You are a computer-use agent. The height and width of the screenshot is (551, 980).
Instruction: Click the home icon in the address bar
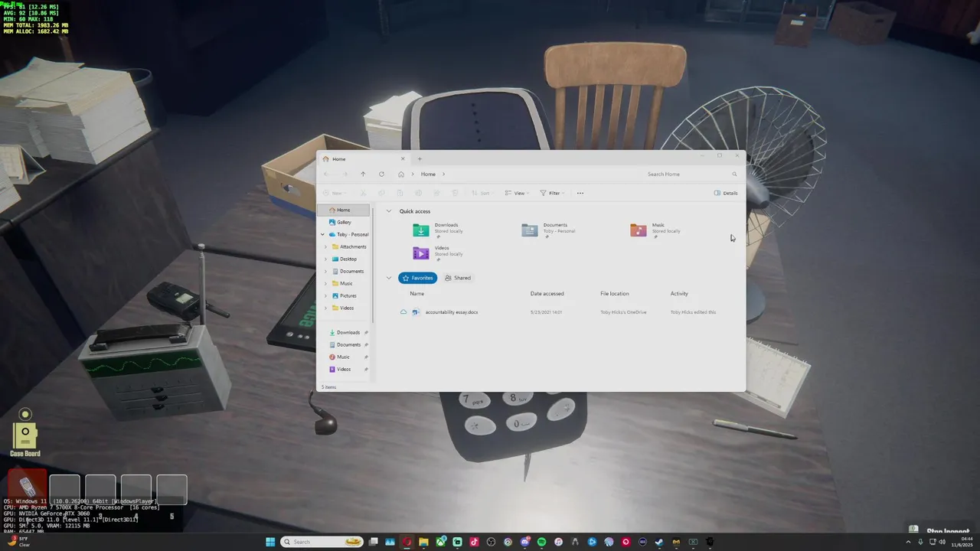tap(400, 174)
